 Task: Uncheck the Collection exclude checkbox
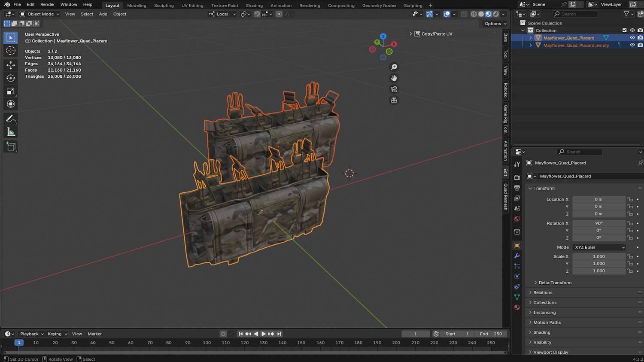[x=624, y=30]
